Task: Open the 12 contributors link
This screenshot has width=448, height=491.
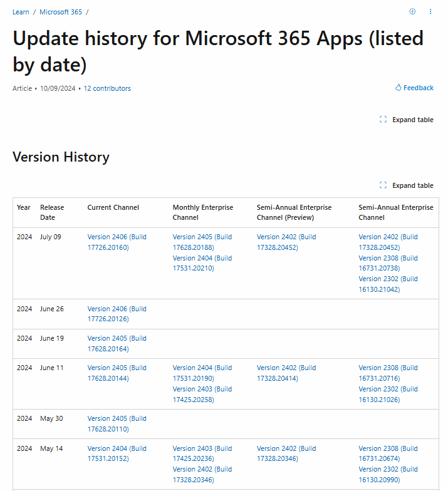Action: coord(107,88)
